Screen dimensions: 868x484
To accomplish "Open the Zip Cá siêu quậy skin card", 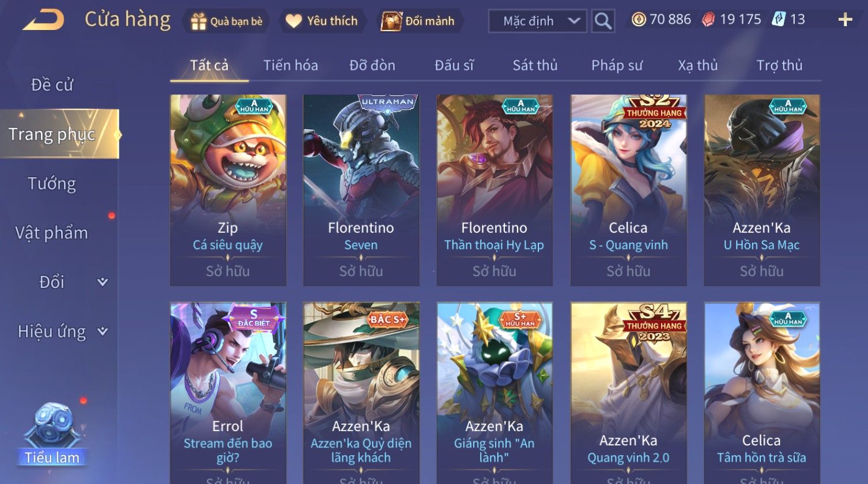I will pos(228,190).
